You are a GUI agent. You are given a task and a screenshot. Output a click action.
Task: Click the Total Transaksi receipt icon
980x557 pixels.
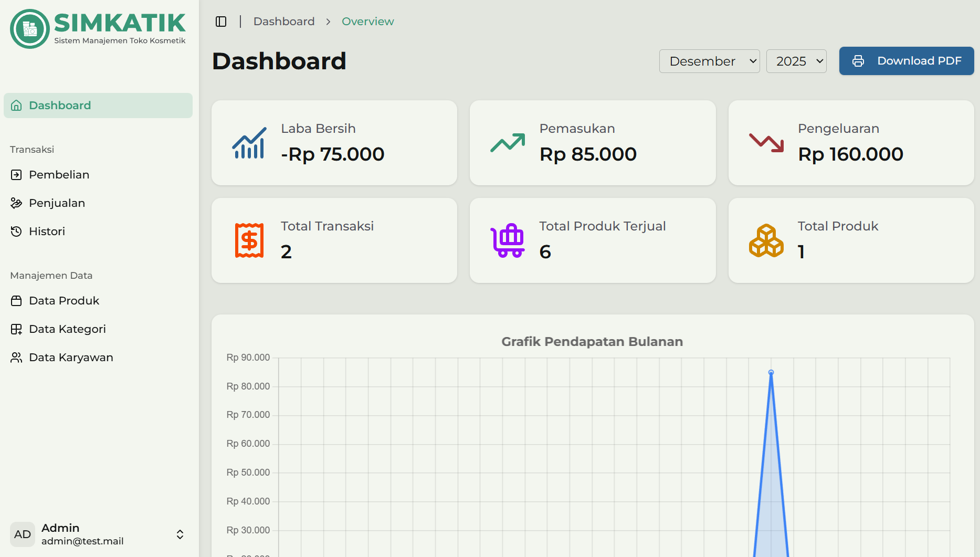click(x=249, y=240)
